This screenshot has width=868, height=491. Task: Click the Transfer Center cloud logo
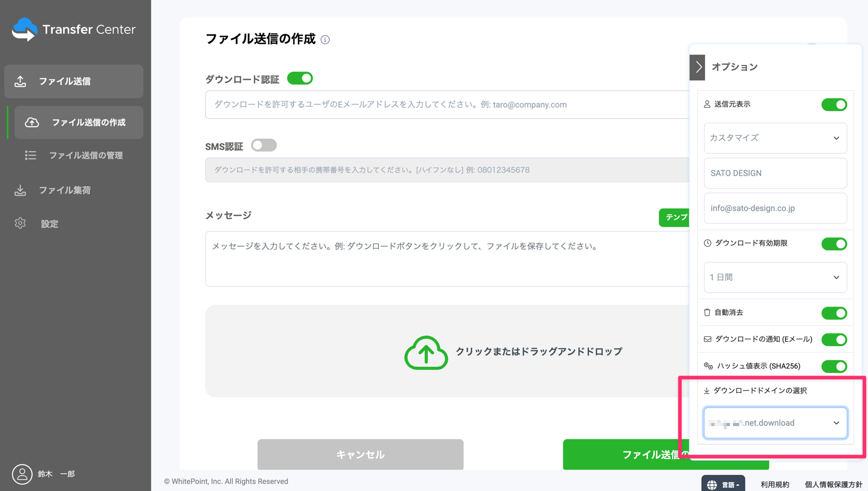coord(25,29)
